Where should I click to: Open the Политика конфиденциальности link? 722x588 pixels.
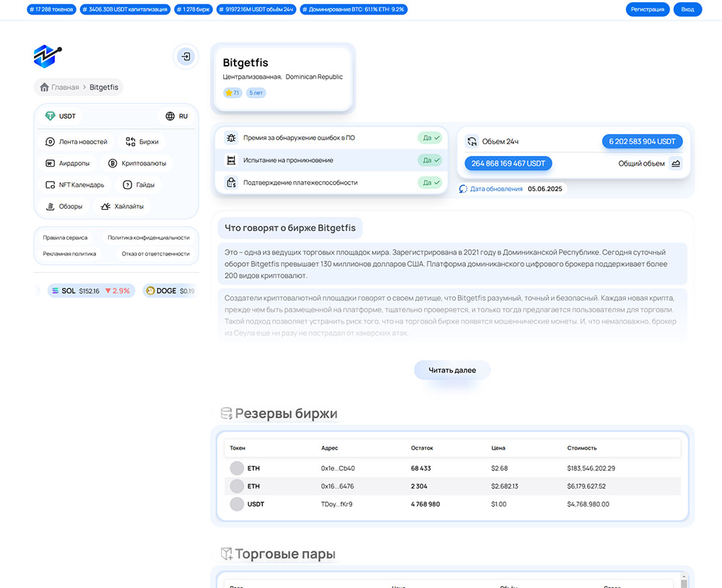click(149, 237)
